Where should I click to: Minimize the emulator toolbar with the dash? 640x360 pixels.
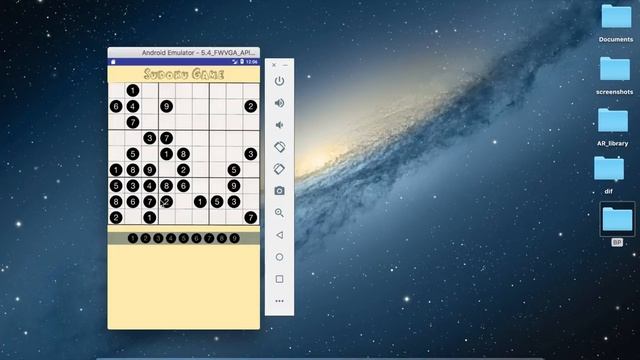285,65
